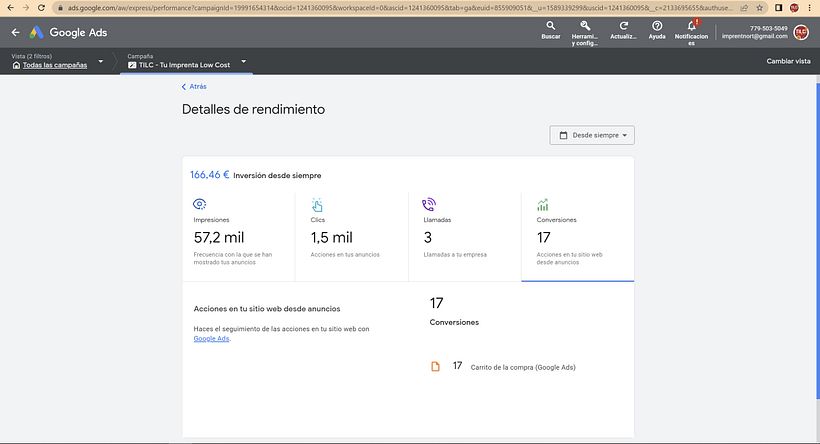Image resolution: width=820 pixels, height=444 pixels.
Task: Select the Llamadas metric tab
Action: (465, 235)
